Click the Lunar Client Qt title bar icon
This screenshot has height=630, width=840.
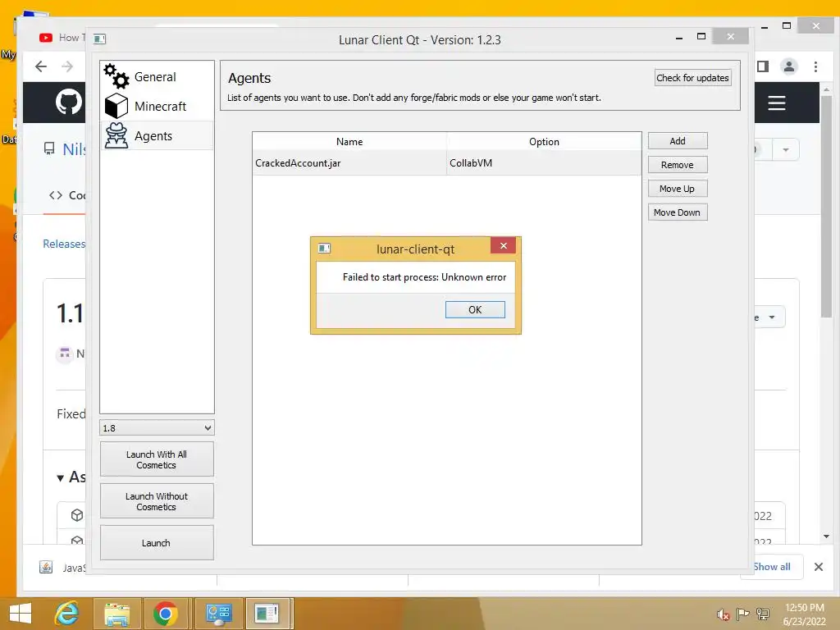click(99, 39)
